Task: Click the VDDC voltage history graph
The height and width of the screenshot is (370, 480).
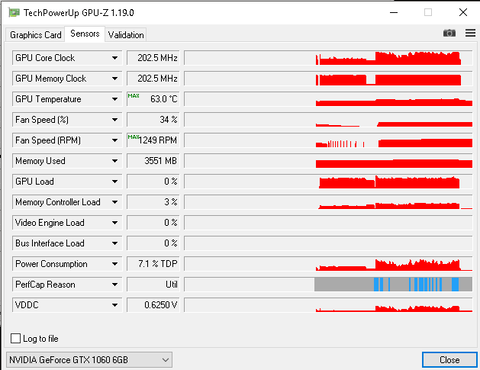Action: [328, 305]
